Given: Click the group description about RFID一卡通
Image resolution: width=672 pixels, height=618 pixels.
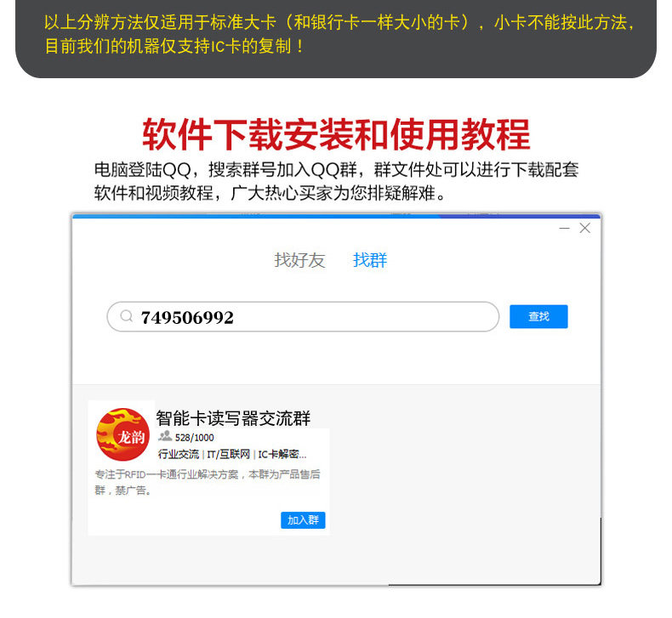Looking at the screenshot, I should [207, 482].
